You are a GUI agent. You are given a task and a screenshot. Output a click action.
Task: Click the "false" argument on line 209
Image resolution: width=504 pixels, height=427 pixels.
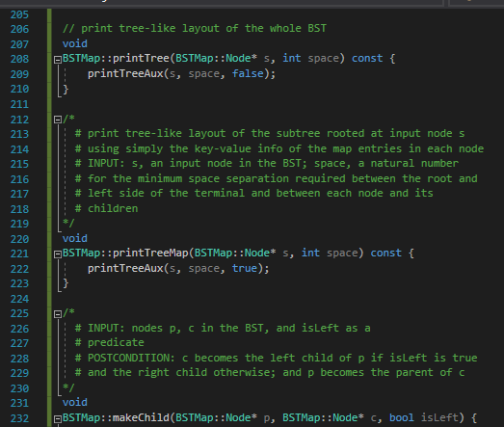[x=248, y=73]
